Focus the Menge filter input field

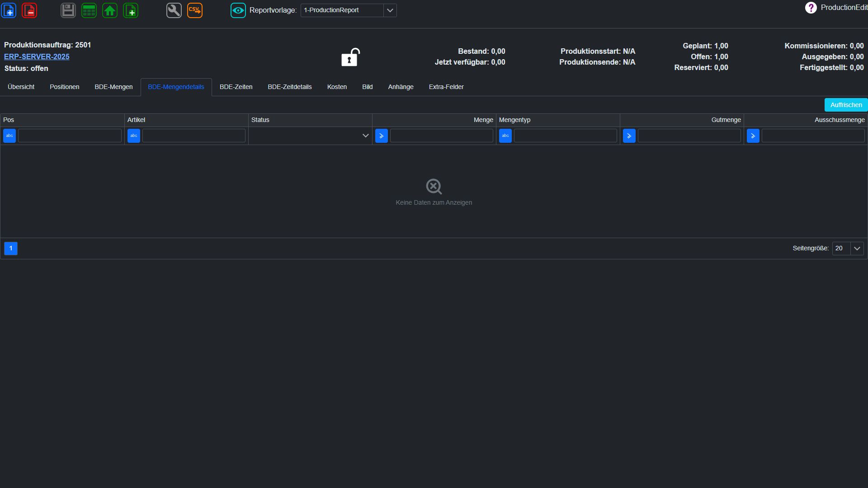[442, 136]
